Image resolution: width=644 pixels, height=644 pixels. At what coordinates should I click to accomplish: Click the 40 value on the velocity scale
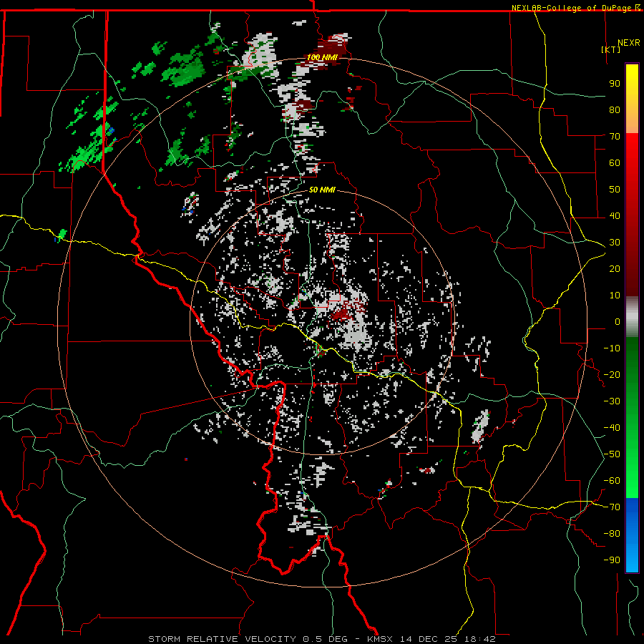[x=615, y=215]
